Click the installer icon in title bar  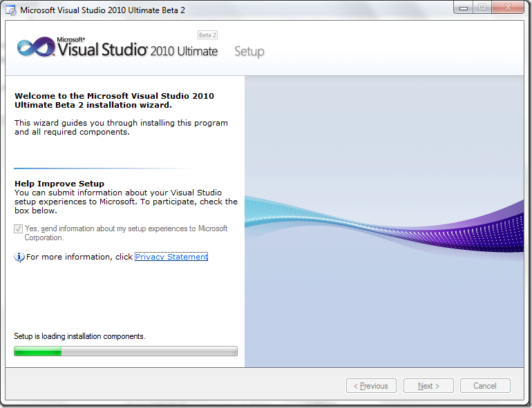tap(10, 10)
